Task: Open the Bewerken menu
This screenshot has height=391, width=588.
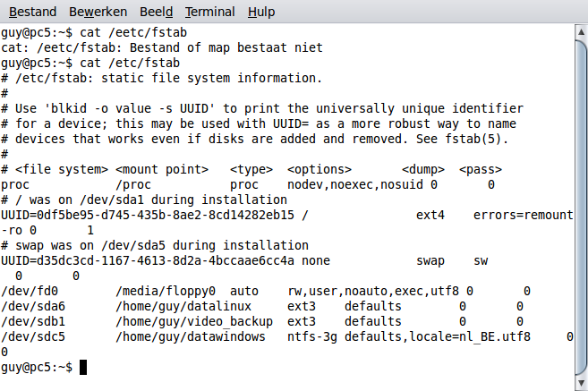Action: [x=99, y=12]
